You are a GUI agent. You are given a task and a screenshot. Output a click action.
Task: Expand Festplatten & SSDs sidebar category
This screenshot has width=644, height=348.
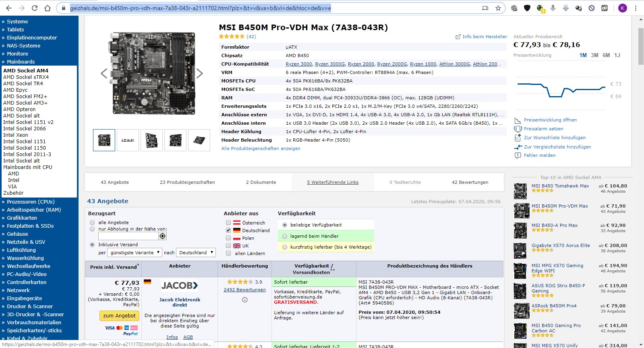coord(30,226)
